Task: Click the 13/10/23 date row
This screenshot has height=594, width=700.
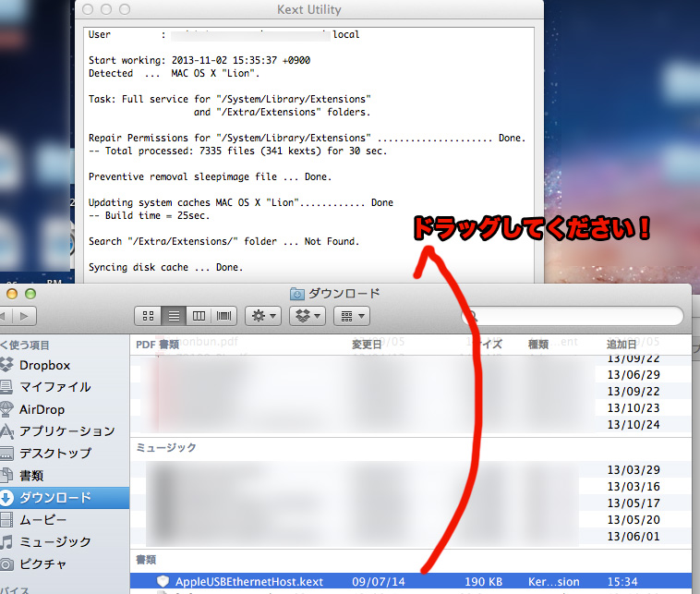Action: click(x=634, y=408)
